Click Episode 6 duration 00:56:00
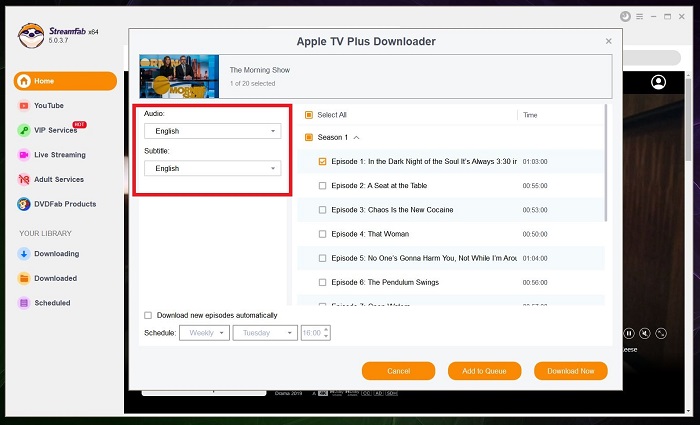 535,282
